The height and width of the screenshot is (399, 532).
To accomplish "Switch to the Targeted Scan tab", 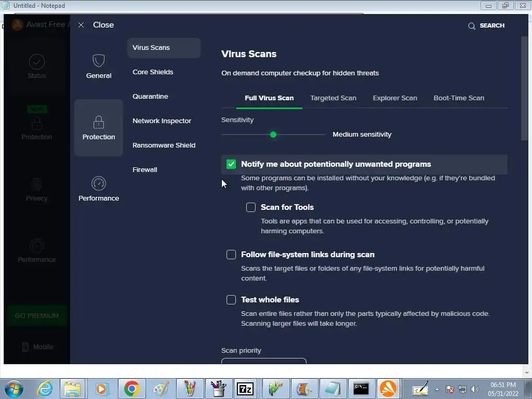I will (333, 98).
